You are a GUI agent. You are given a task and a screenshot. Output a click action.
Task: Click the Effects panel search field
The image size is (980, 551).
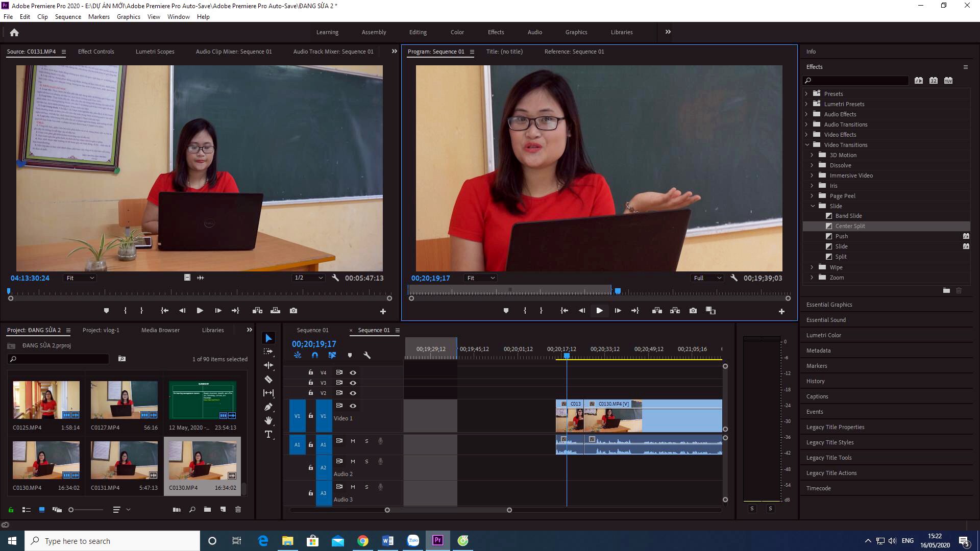(x=855, y=81)
